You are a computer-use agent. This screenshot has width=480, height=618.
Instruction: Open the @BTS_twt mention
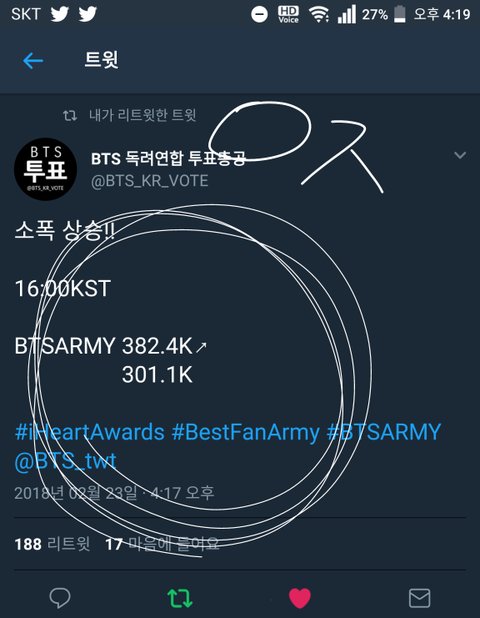(65, 461)
